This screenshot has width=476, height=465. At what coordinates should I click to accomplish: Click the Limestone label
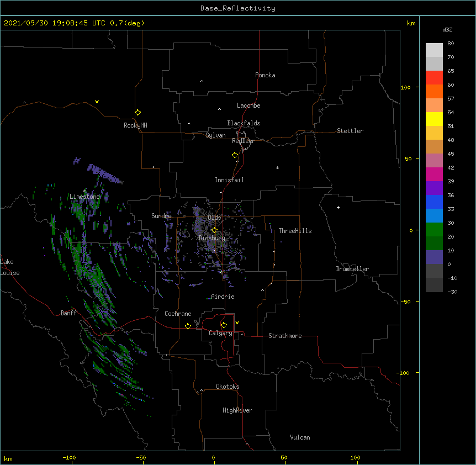(x=84, y=197)
